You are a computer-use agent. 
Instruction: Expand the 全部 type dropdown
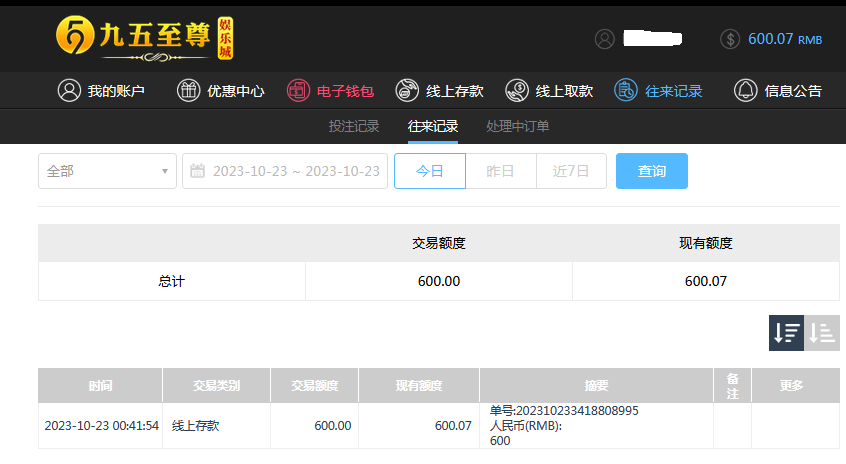pos(107,171)
